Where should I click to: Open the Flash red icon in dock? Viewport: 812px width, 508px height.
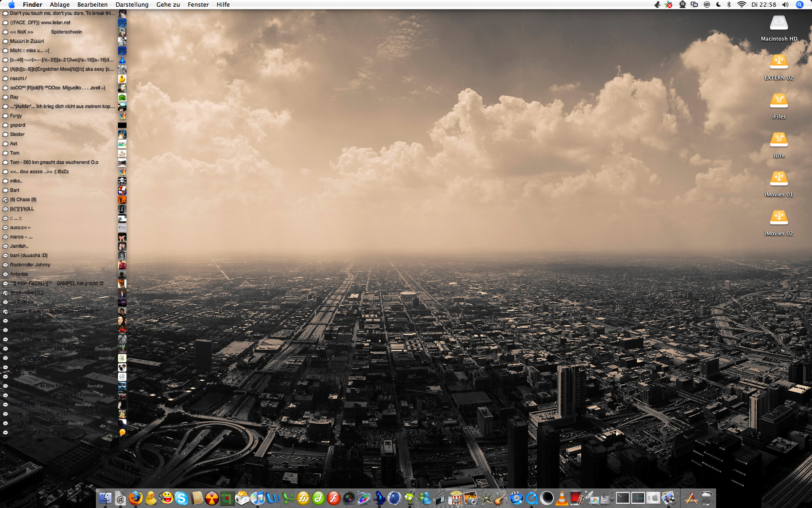tap(334, 498)
